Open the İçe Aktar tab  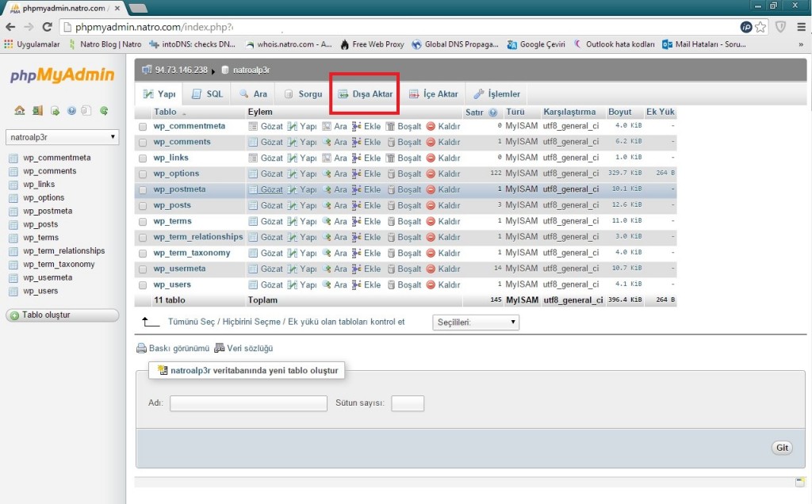[x=434, y=94]
